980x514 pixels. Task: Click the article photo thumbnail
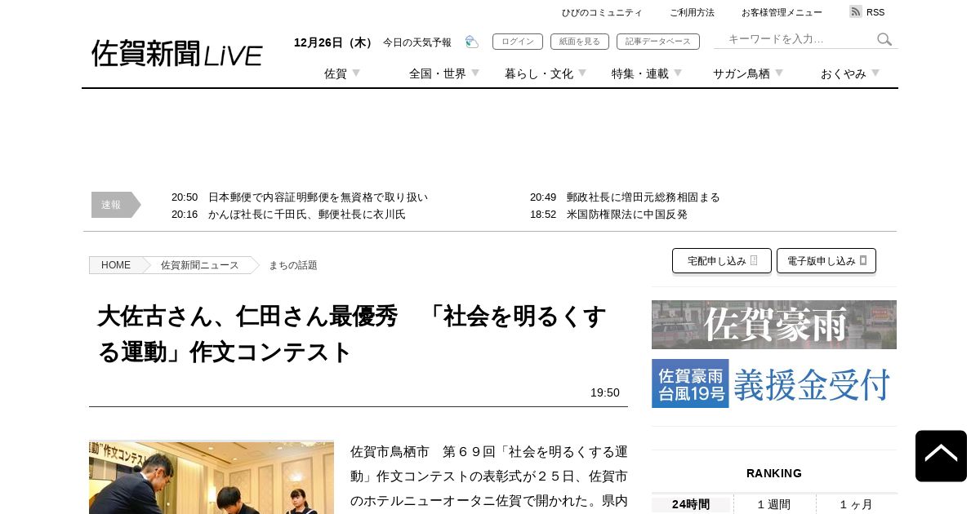(212, 477)
